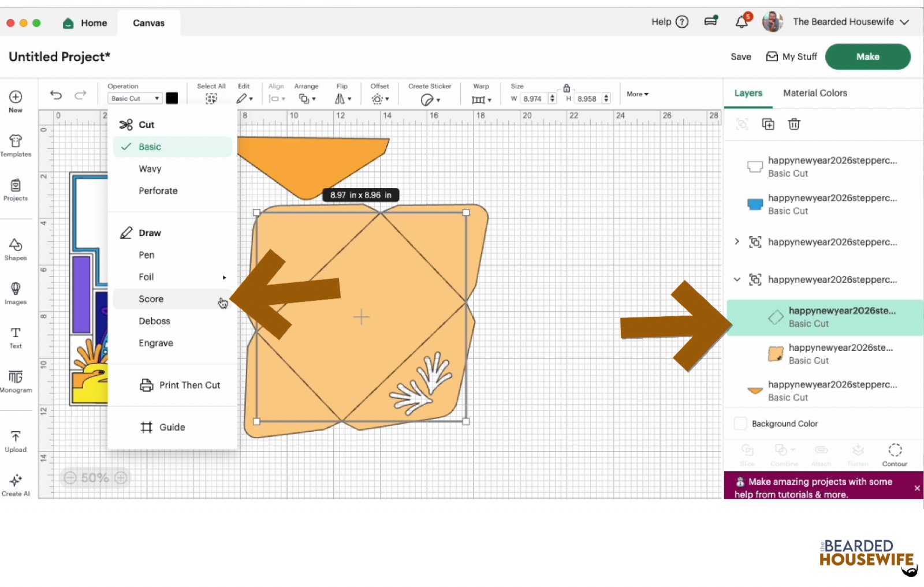Open notifications bell

742,22
